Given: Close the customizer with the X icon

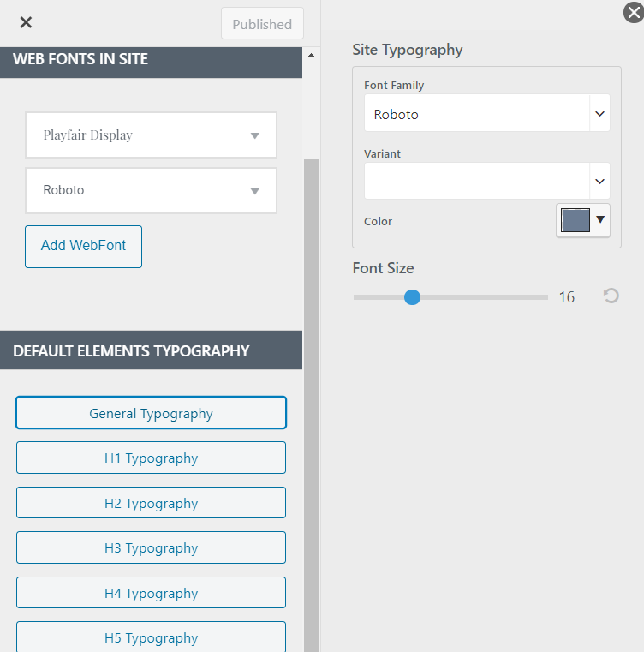Looking at the screenshot, I should pos(26,23).
